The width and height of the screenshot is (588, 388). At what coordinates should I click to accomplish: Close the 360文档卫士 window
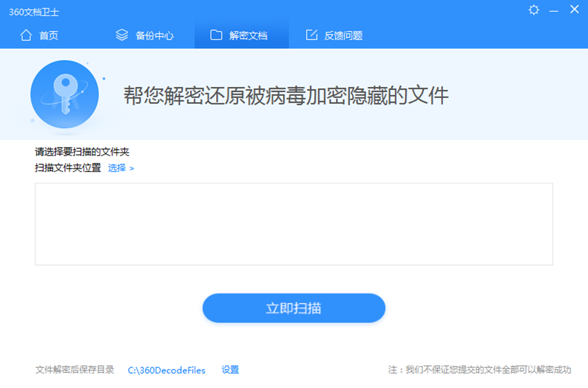(574, 9)
